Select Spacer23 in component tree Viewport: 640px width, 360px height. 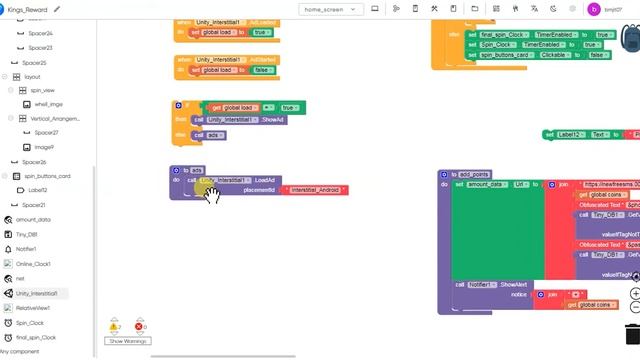40,48
